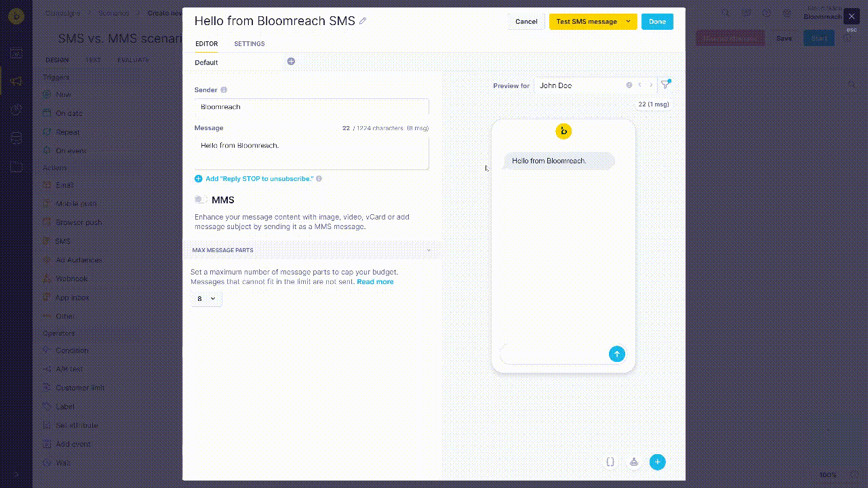Click Test SMS message button
This screenshot has width=868, height=488.
coord(587,22)
